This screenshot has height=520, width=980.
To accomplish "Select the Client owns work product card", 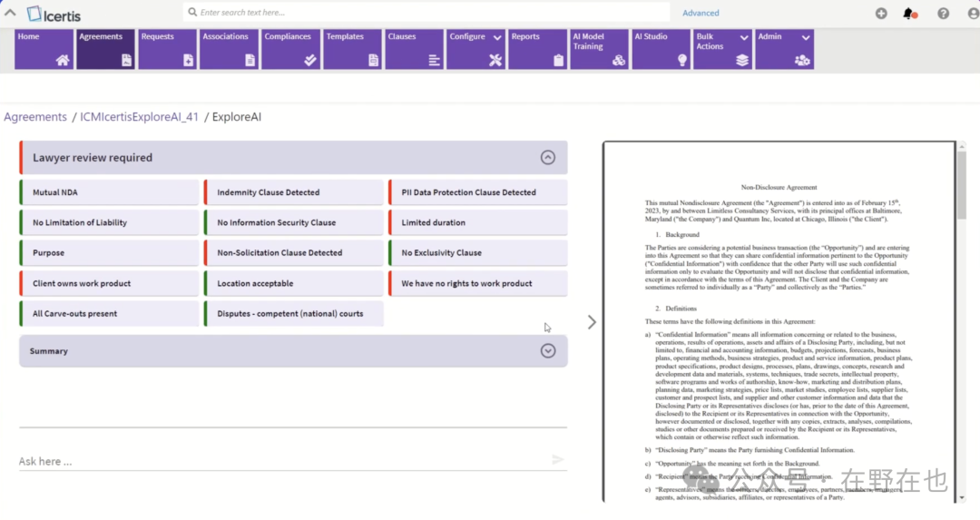I will coord(110,283).
